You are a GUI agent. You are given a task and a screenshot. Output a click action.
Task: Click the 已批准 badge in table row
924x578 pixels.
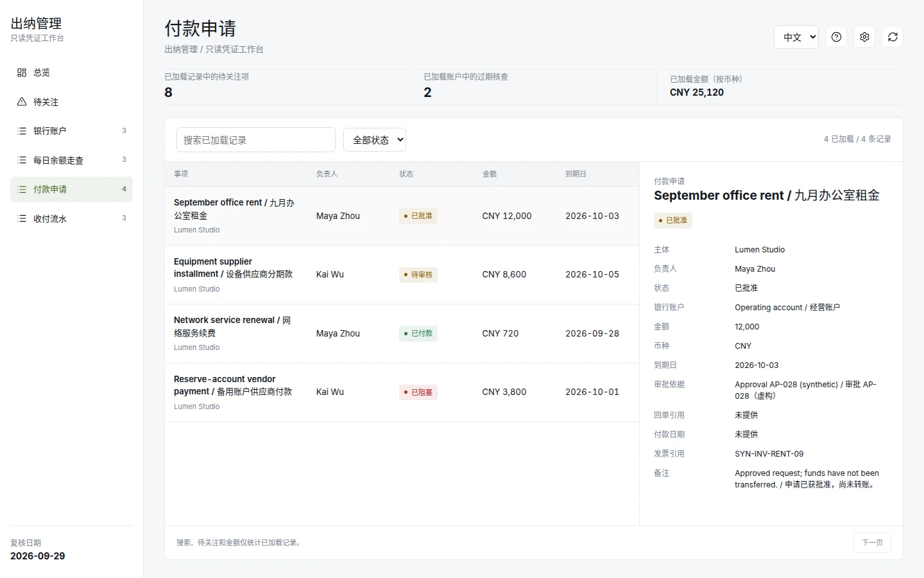click(x=418, y=216)
